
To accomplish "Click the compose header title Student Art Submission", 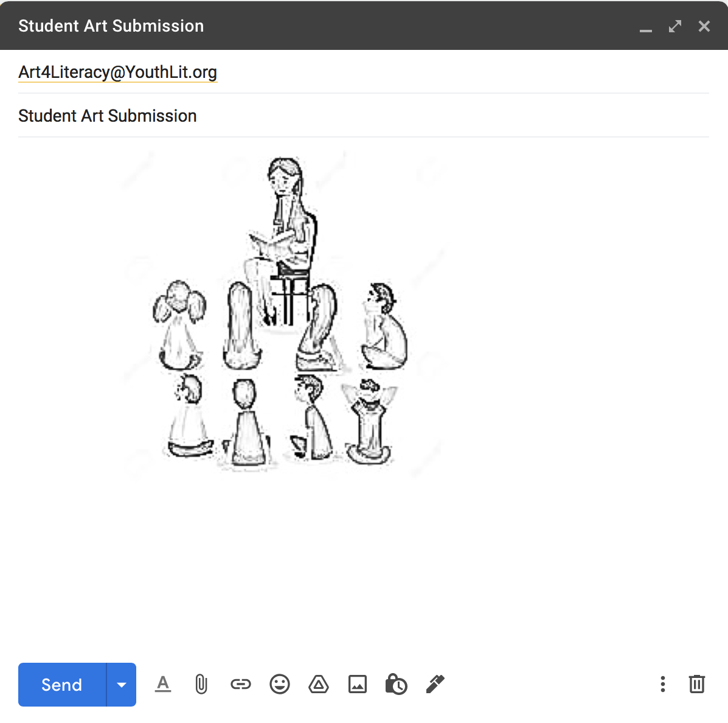I will [111, 26].
